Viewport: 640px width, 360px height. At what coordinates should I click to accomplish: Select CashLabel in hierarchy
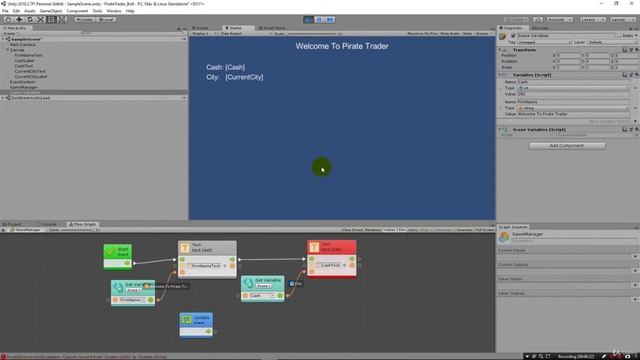pos(24,60)
